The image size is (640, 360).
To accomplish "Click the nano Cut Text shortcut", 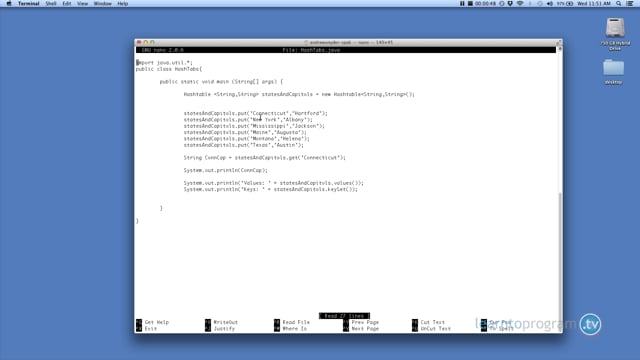I will (428, 322).
